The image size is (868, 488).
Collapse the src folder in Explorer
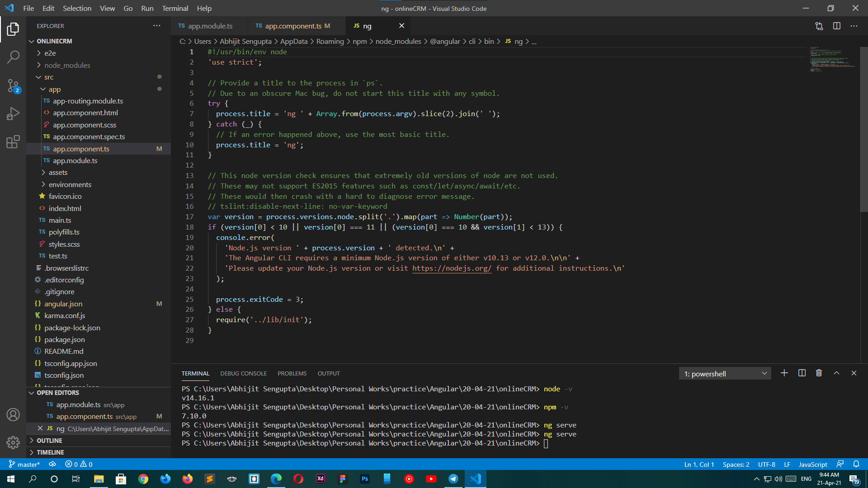pyautogui.click(x=49, y=77)
